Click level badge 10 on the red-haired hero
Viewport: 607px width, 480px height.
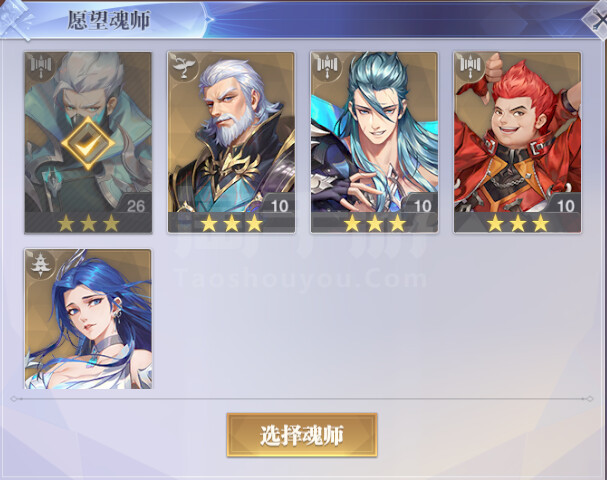[x=565, y=206]
